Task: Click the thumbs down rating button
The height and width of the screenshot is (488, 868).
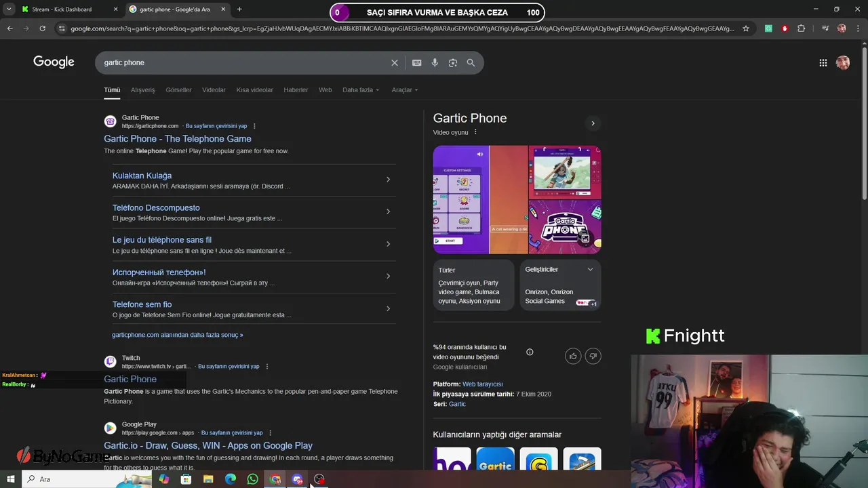Action: [593, 356]
